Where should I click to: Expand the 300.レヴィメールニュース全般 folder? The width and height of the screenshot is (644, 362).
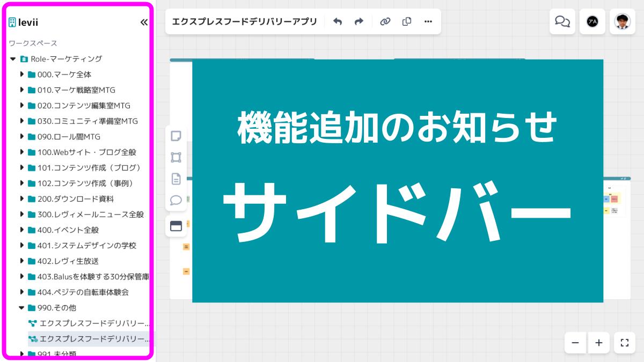tap(22, 214)
